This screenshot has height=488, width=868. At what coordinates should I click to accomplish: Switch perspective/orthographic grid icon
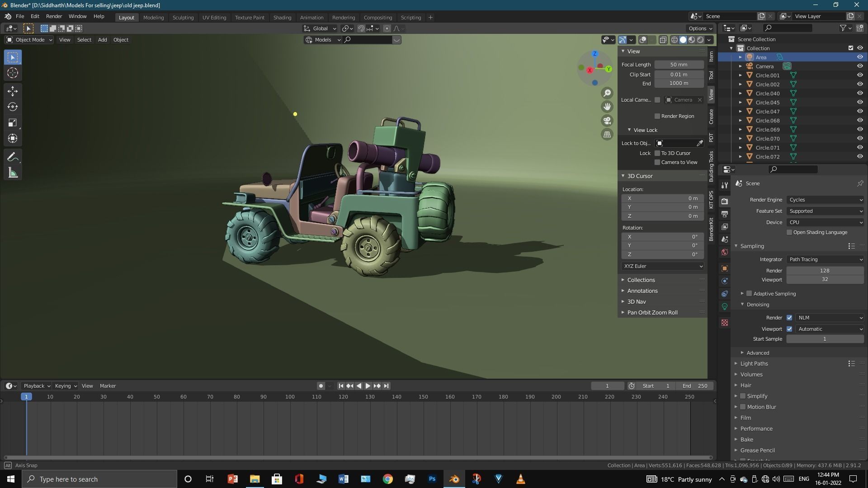(x=607, y=134)
